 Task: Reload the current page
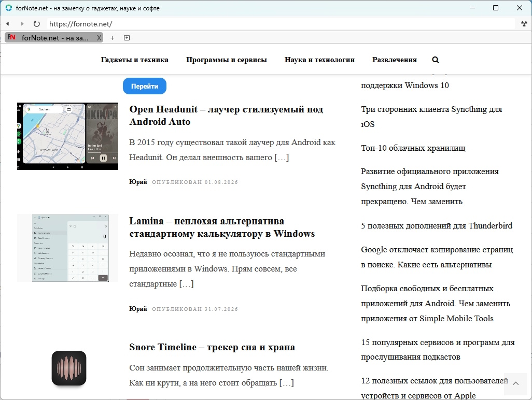point(37,24)
